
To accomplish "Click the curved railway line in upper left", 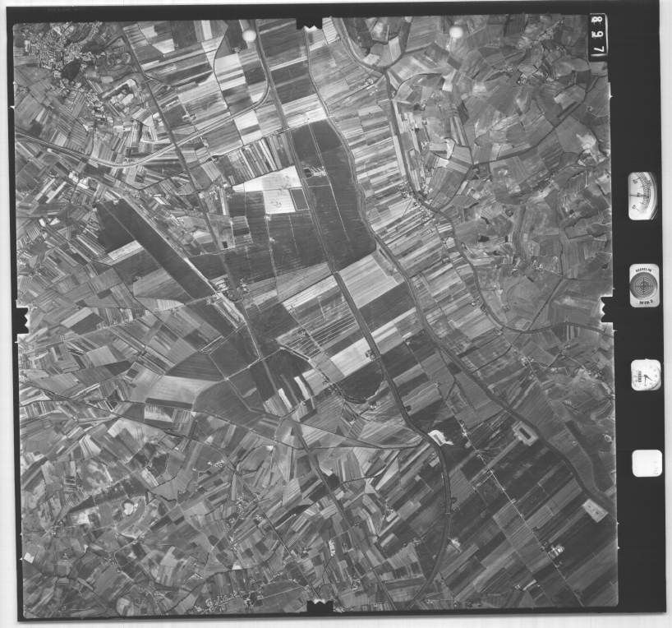I will tap(123, 160).
